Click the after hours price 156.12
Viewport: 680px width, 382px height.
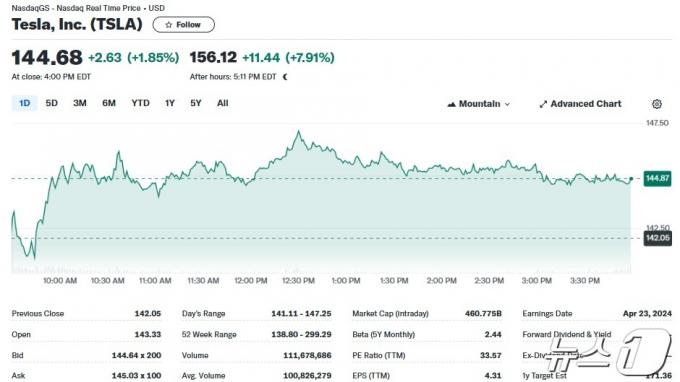pyautogui.click(x=213, y=57)
